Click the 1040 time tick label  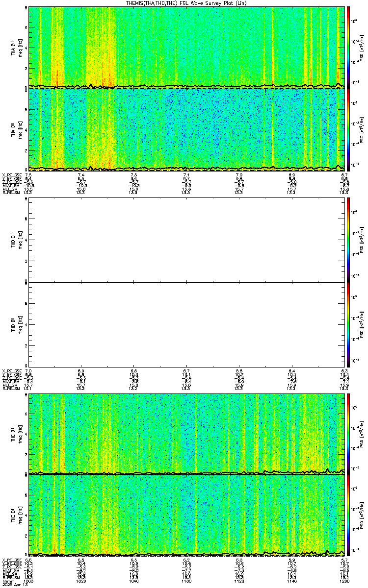point(133,581)
